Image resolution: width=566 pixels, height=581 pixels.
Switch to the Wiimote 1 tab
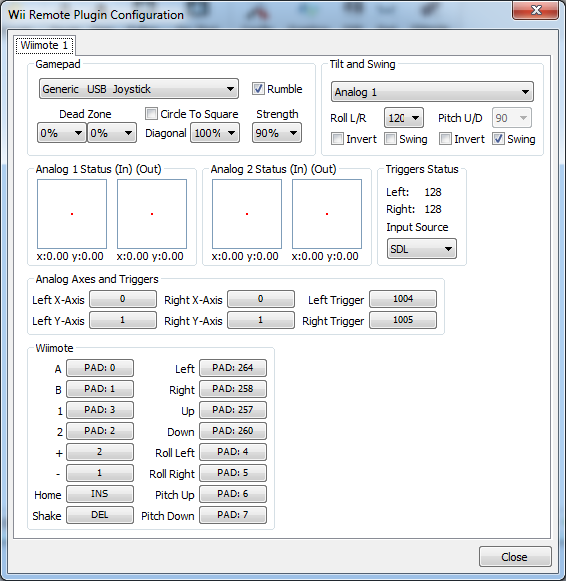(x=45, y=45)
